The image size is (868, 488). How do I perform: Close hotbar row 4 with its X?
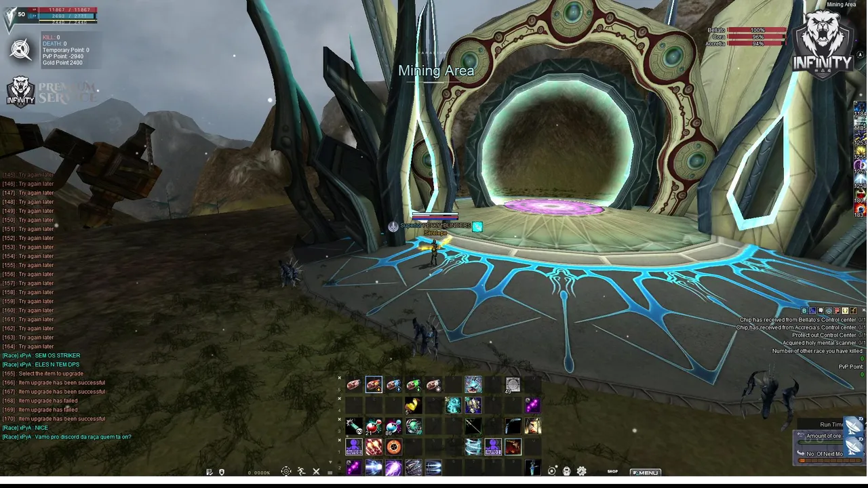[339, 399]
